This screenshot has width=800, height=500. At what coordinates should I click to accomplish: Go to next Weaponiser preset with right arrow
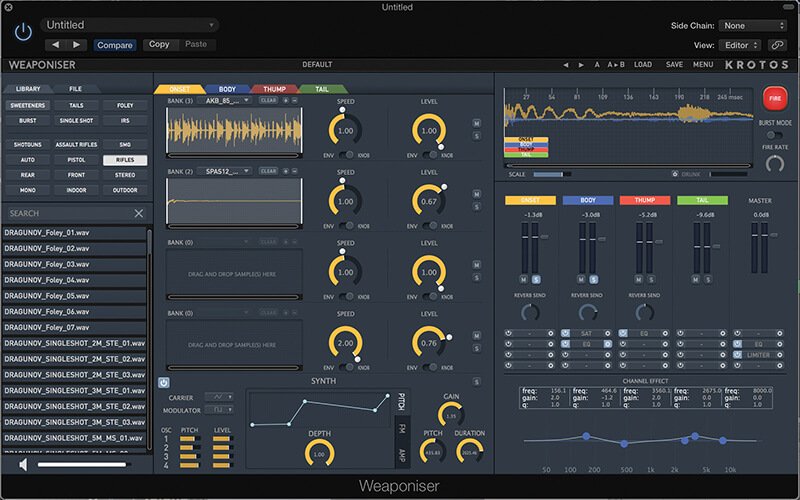tap(581, 65)
